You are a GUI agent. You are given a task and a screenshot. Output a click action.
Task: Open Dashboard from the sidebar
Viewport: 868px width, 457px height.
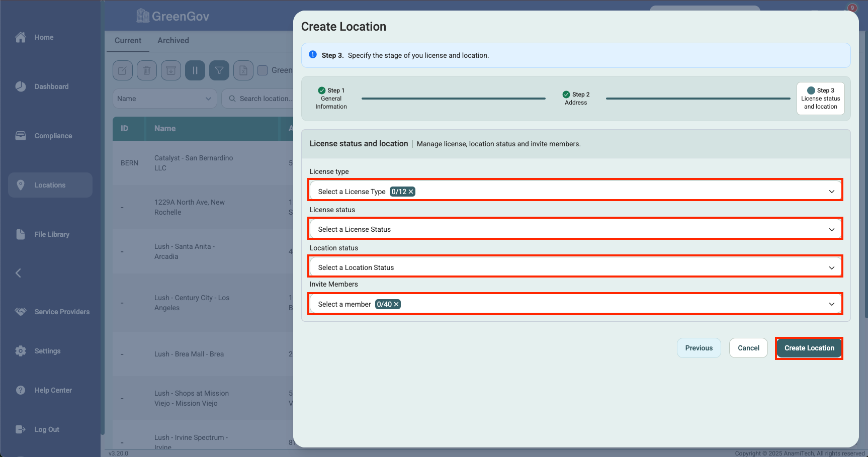click(51, 86)
